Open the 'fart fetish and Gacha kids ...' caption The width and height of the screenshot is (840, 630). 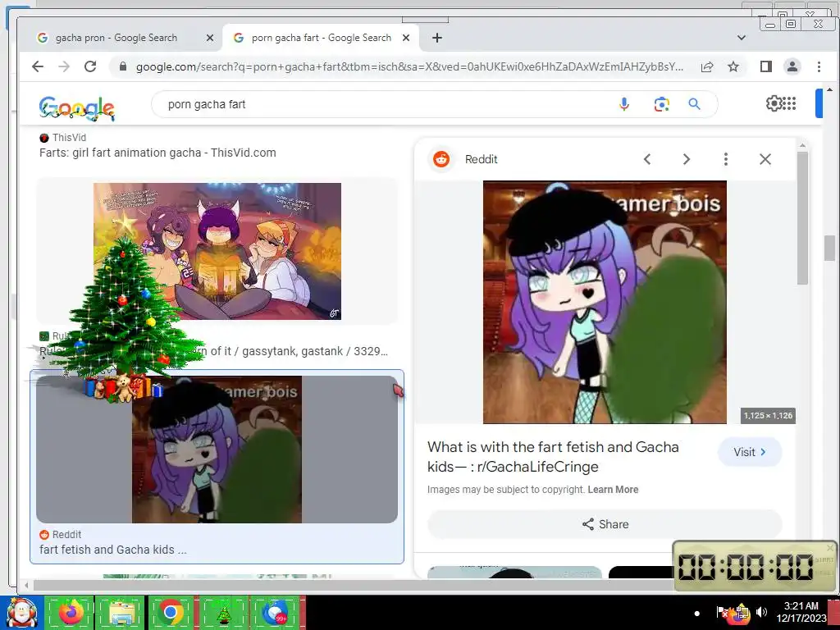[113, 550]
